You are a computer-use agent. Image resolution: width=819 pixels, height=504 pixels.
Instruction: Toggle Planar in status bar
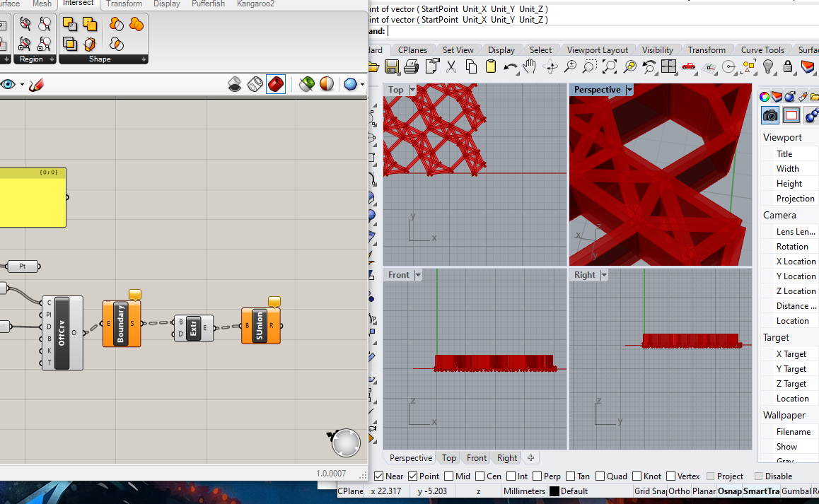pos(704,491)
